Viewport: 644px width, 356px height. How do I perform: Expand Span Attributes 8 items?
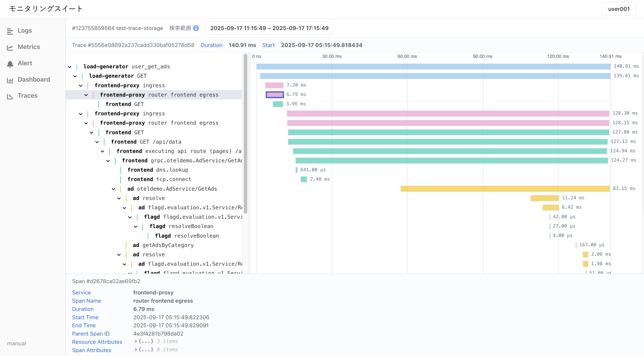(x=136, y=349)
